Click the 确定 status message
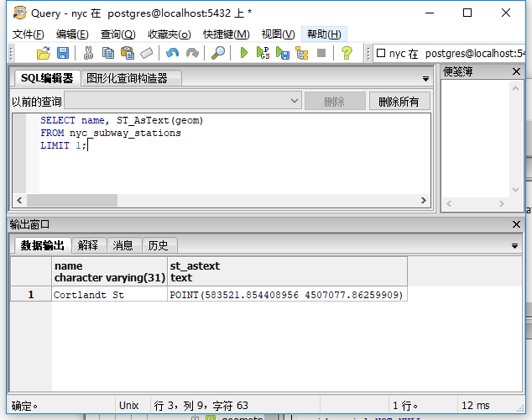This screenshot has width=532, height=420. point(24,406)
